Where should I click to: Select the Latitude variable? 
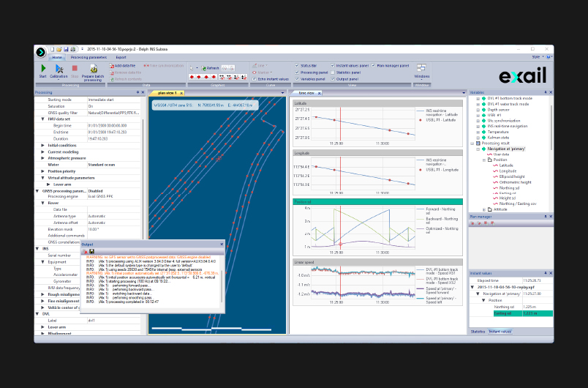506,165
